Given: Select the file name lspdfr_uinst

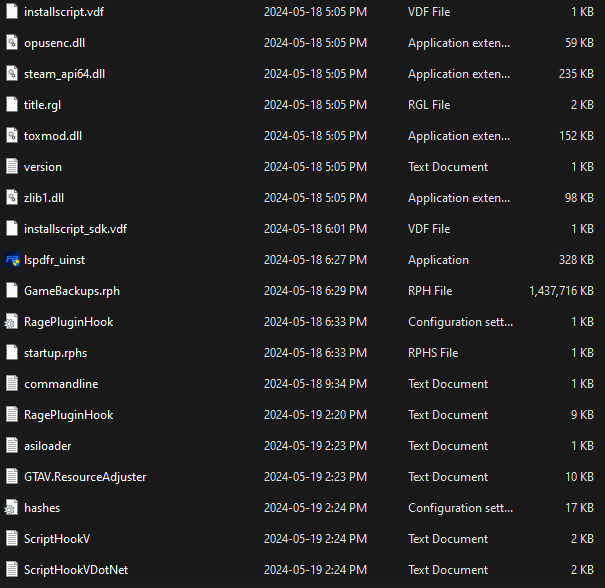Looking at the screenshot, I should [54, 260].
